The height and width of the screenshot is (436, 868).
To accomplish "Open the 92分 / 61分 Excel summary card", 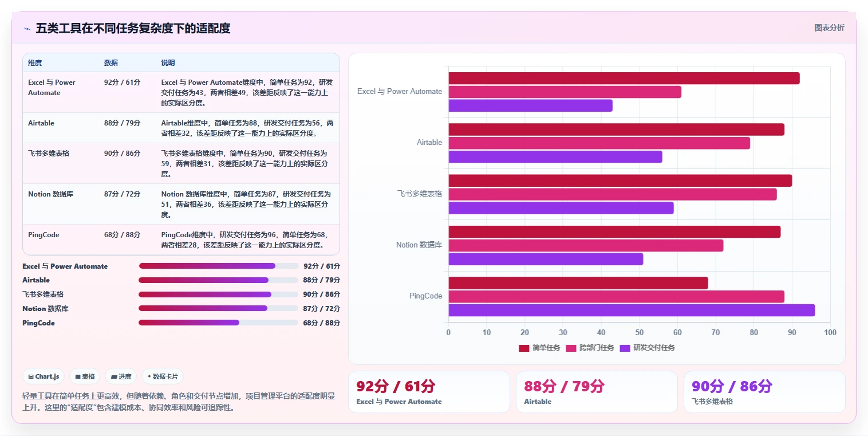I will [429, 392].
